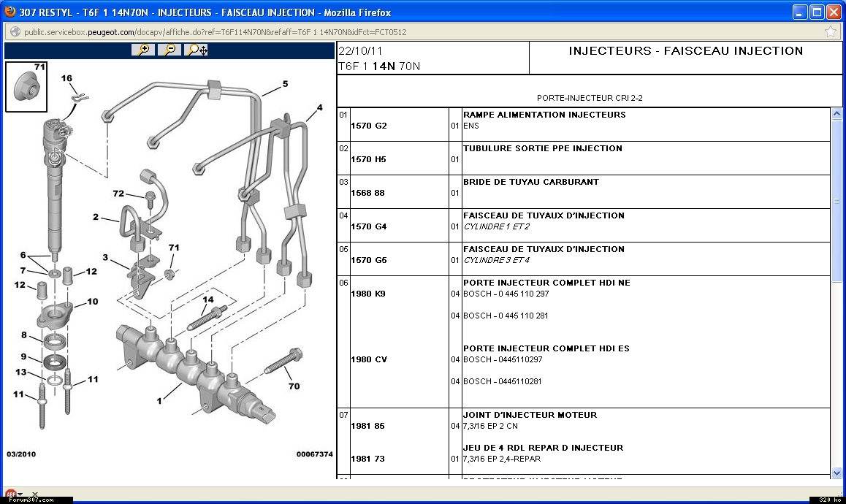Viewport: 846px width, 504px height.
Task: Click fuel rail label 1 in diagram
Action: pos(159,400)
